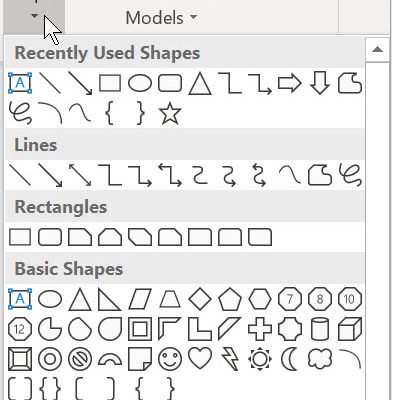Insert a Folded Corner rectangle
394x400 pixels.
click(140, 359)
